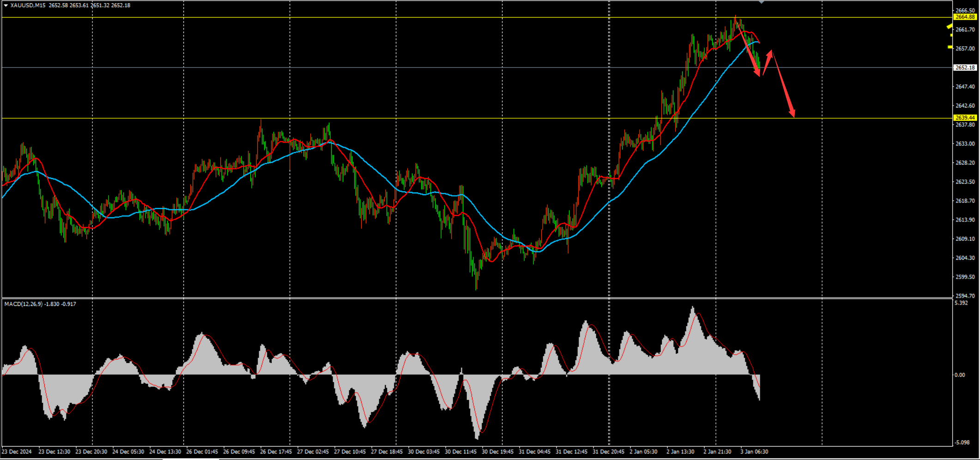Click the 23 Dec 20:30 time label
The width and height of the screenshot is (980, 460).
point(91,452)
